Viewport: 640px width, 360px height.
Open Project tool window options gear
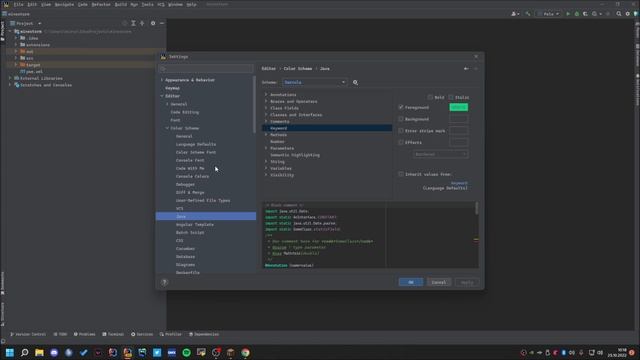tap(153, 23)
